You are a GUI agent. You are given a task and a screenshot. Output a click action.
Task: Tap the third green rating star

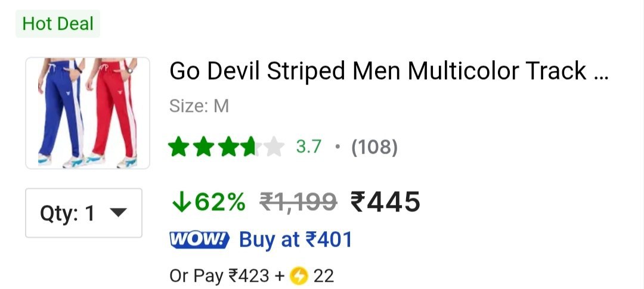coord(228,147)
